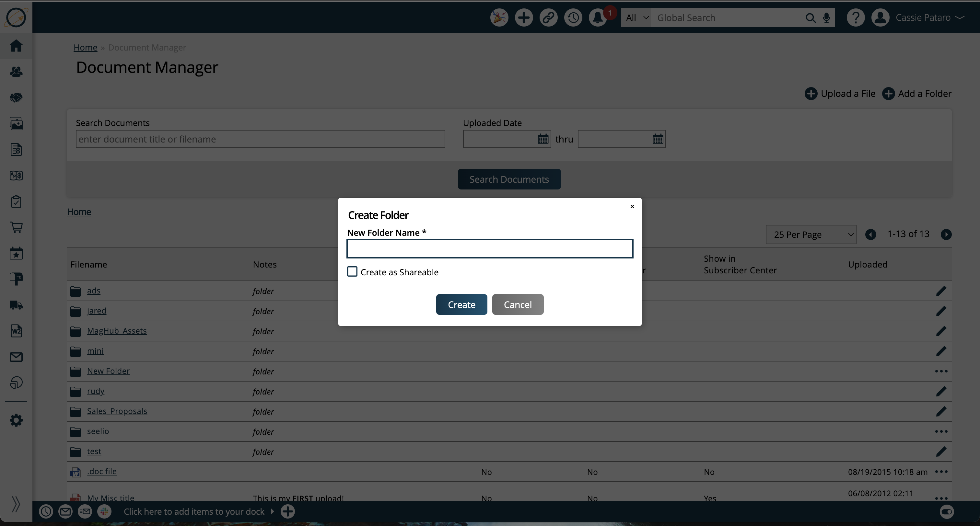Check the Create as Shareable checkbox
This screenshot has width=980, height=526.
(352, 271)
